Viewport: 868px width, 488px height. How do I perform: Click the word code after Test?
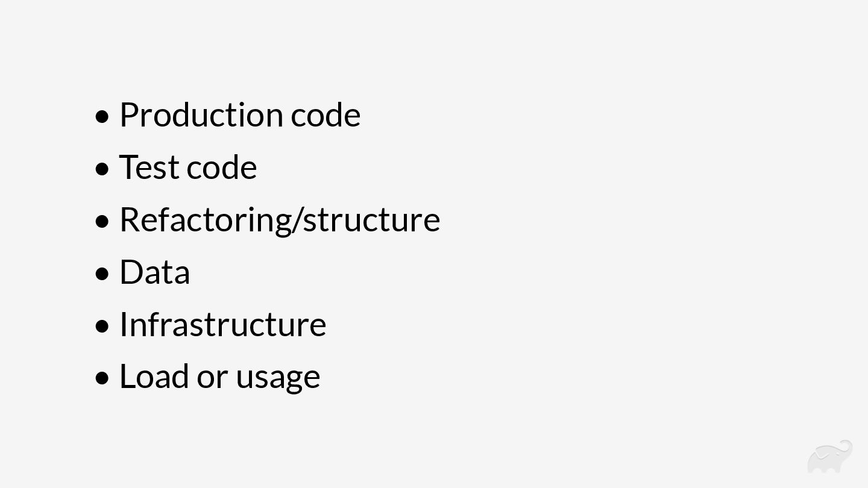point(222,167)
